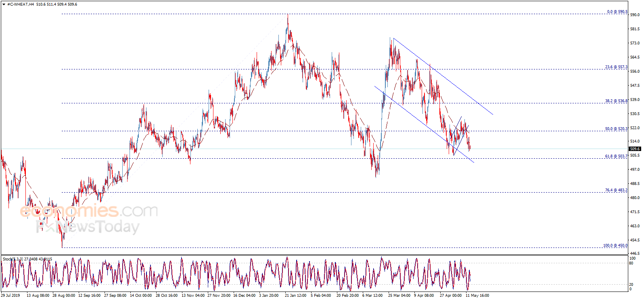Click the '20 Feb 20:00' date label
This screenshot has height=300, width=644.
348,296
